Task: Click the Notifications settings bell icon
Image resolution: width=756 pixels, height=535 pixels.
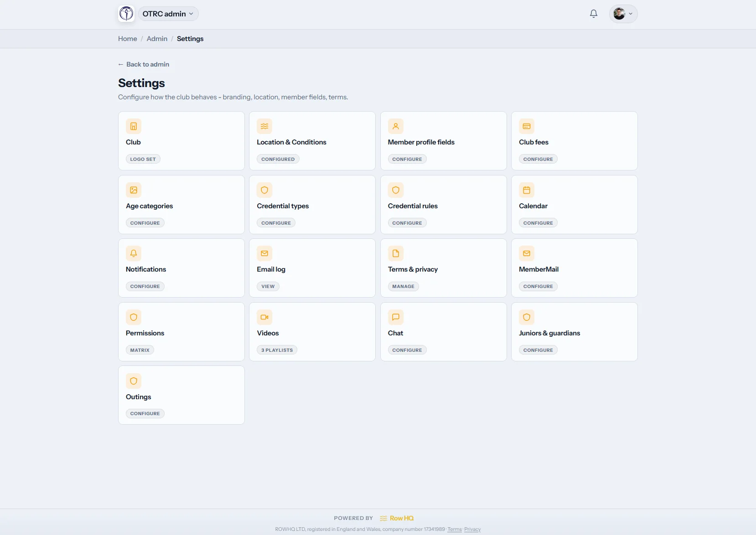Action: click(x=134, y=253)
